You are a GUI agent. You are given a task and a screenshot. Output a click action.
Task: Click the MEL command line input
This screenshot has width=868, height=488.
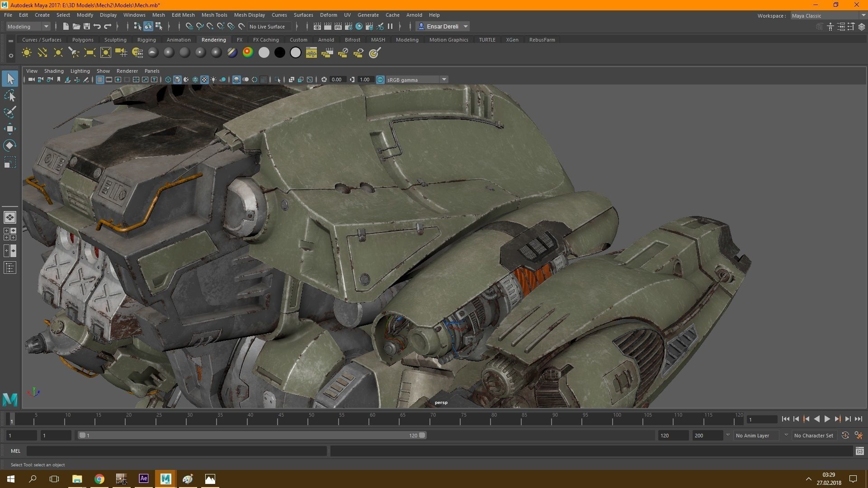[x=176, y=451]
